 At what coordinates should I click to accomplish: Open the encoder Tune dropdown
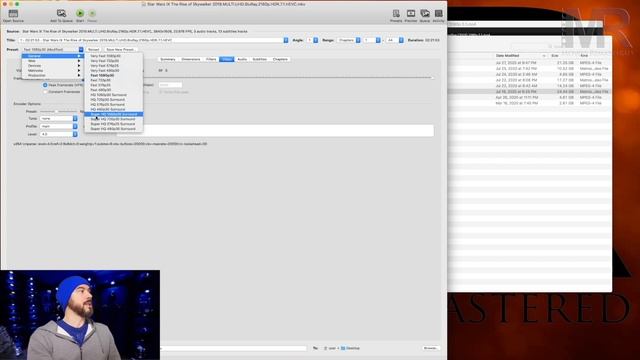(59, 118)
